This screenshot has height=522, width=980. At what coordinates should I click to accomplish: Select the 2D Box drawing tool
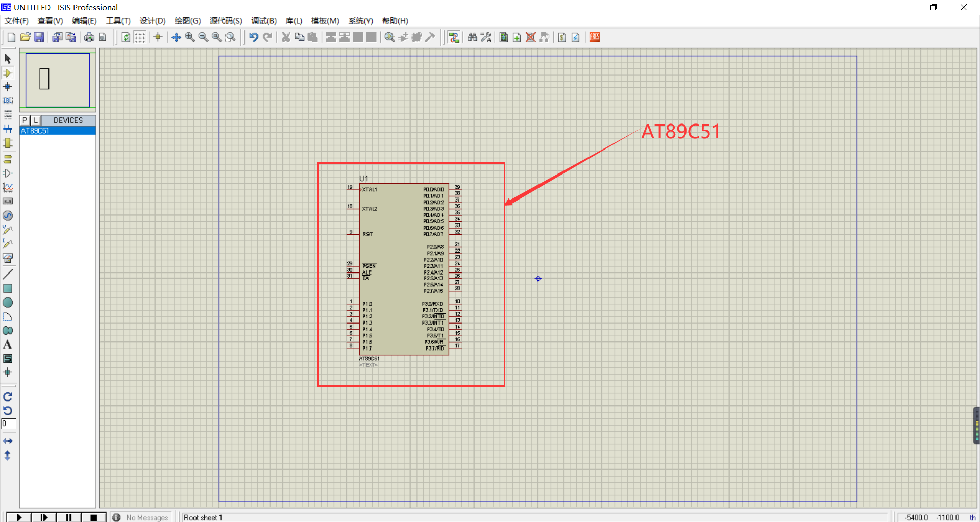(8, 288)
